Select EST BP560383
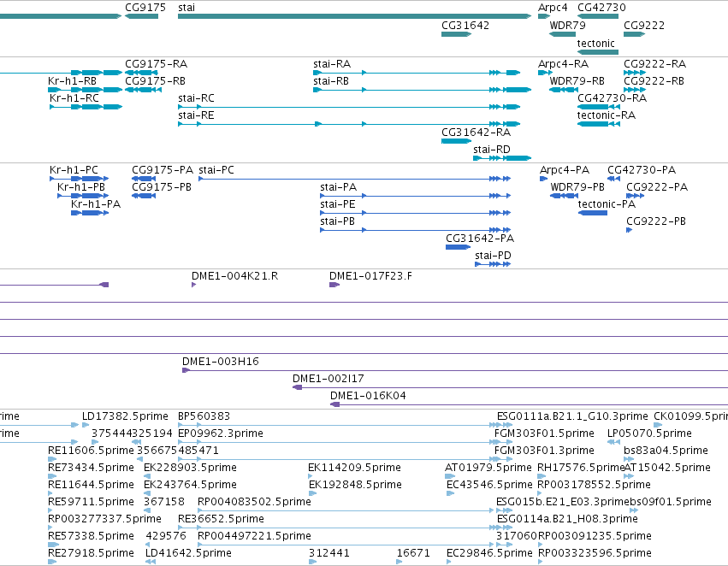This screenshot has width=728, height=566. tap(346, 425)
